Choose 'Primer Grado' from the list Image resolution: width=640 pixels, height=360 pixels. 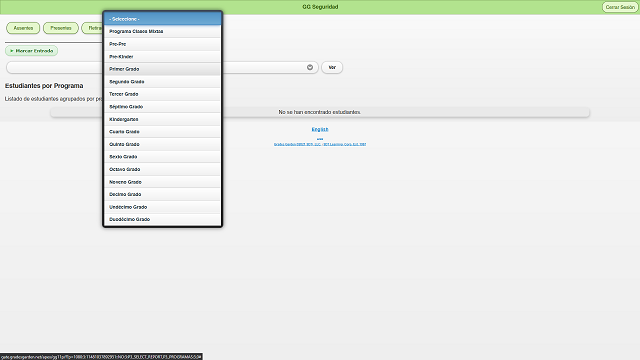(x=162, y=69)
